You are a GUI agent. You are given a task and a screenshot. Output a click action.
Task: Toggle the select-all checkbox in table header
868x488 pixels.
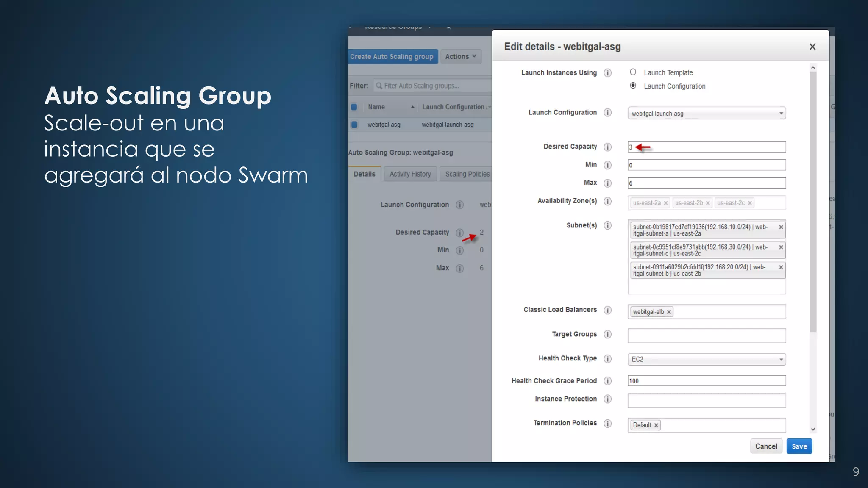coord(354,107)
